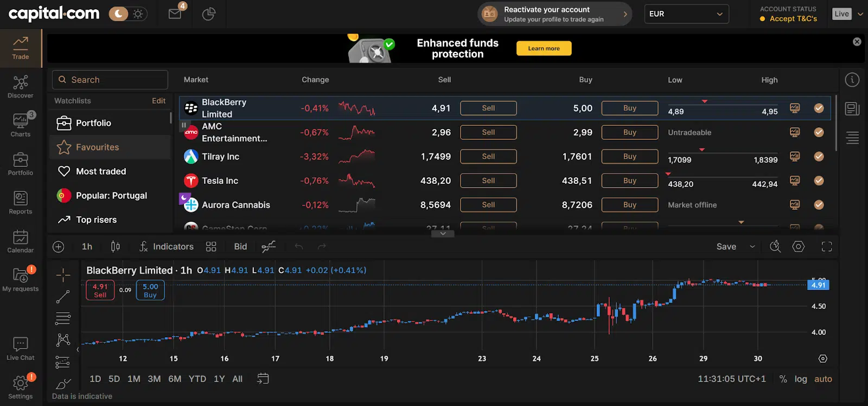The height and width of the screenshot is (406, 868).
Task: Open Portfolio in left sidebar
Action: coord(20,164)
